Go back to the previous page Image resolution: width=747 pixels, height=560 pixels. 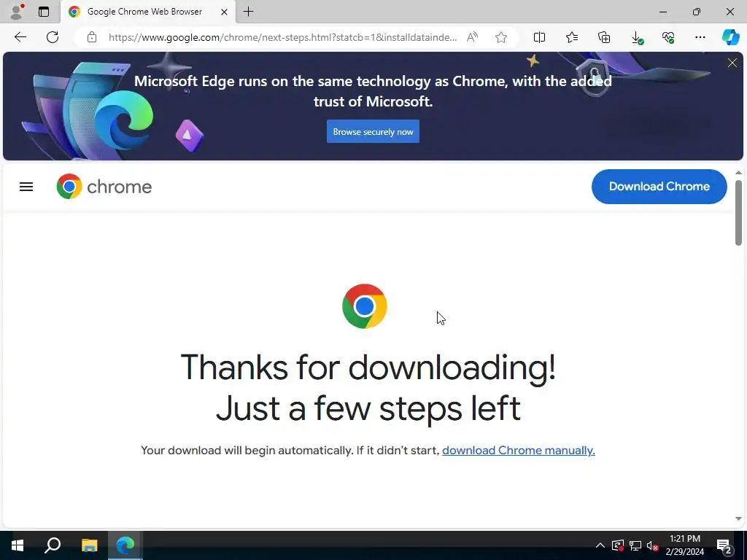[x=20, y=37]
